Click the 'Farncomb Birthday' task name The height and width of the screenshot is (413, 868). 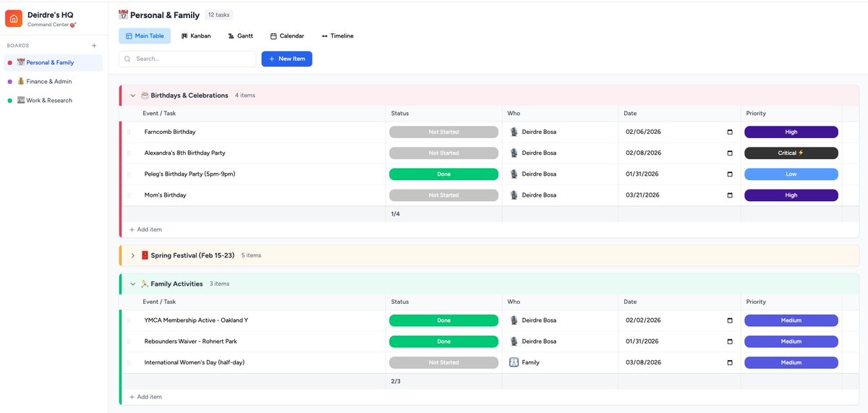click(170, 132)
